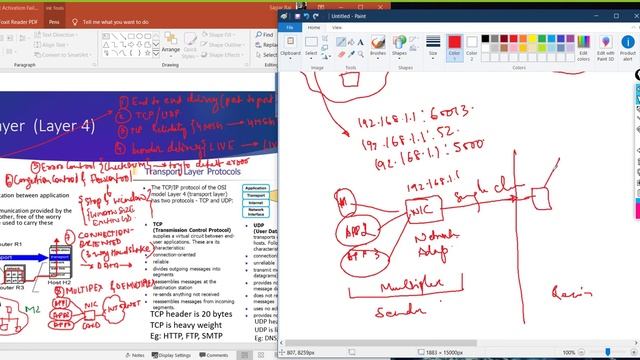Open the Paragraph dialog launcher in PowerPoint

click(x=94, y=65)
